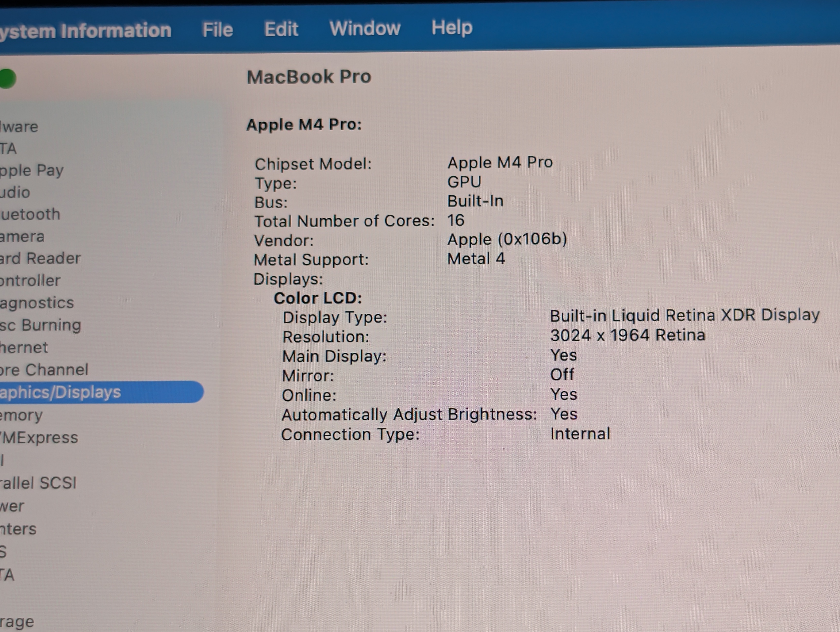
Task: Select Parallel SCSI sidebar entry
Action: point(38,483)
